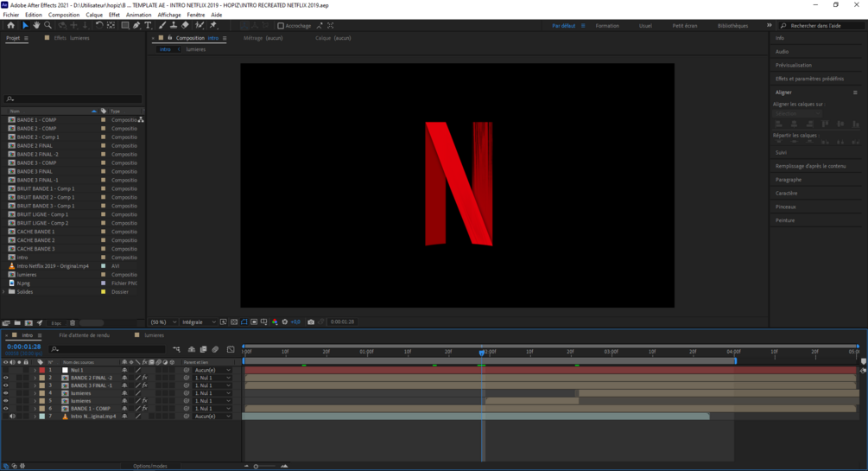This screenshot has height=471, width=868.
Task: Select the Text tool
Action: (148, 25)
